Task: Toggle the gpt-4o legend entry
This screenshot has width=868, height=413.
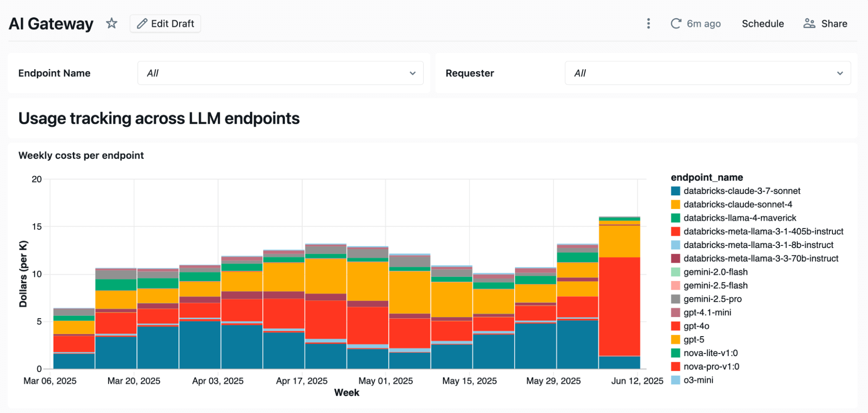Action: 696,326
